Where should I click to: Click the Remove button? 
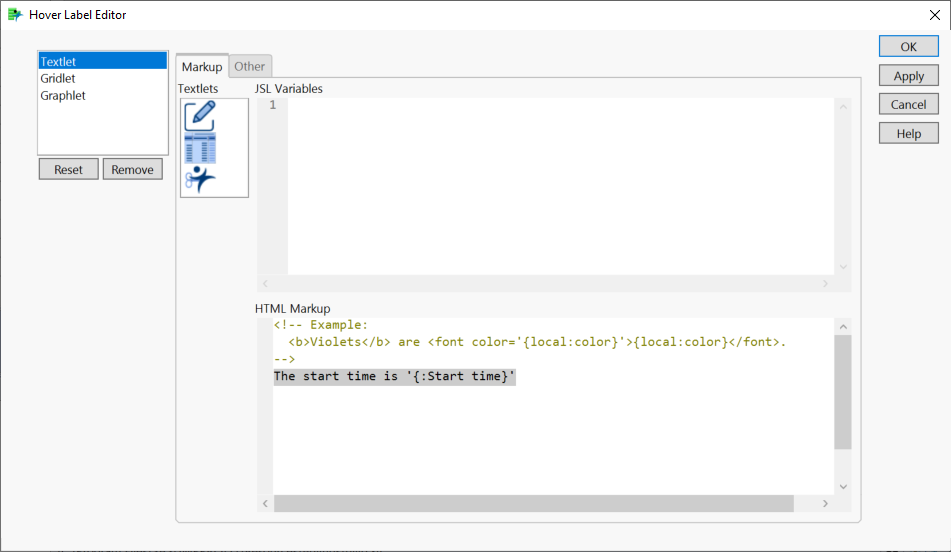click(x=132, y=170)
